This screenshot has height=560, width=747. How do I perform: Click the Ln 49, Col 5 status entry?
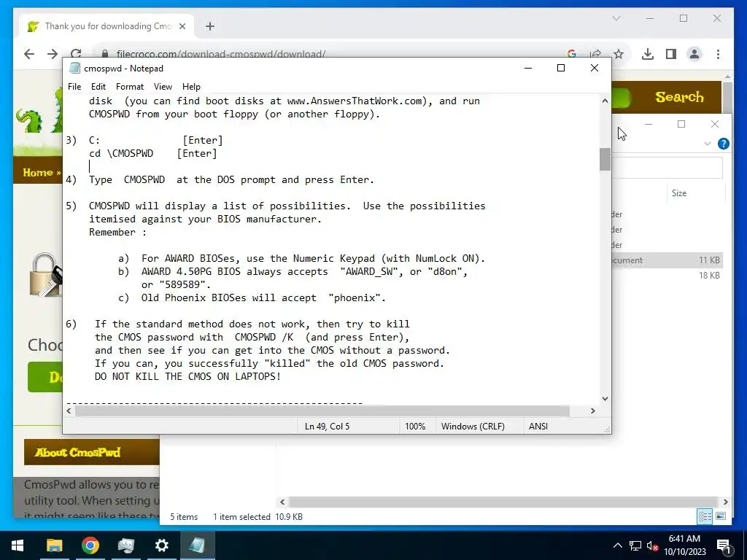(327, 426)
